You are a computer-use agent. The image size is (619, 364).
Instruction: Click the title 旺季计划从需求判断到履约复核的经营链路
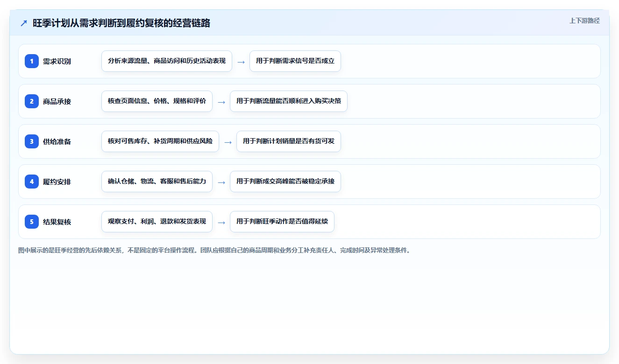pyautogui.click(x=121, y=23)
